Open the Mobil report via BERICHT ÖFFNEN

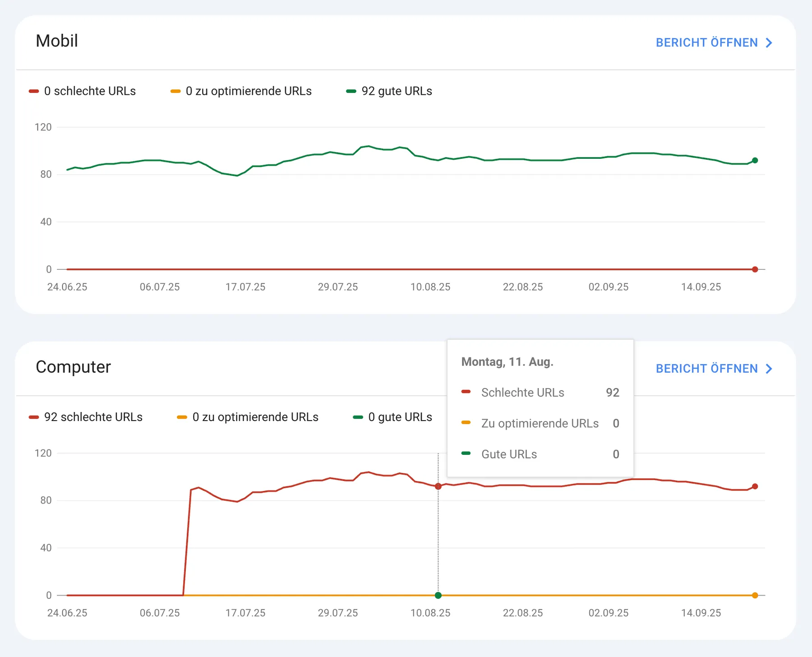(x=714, y=43)
